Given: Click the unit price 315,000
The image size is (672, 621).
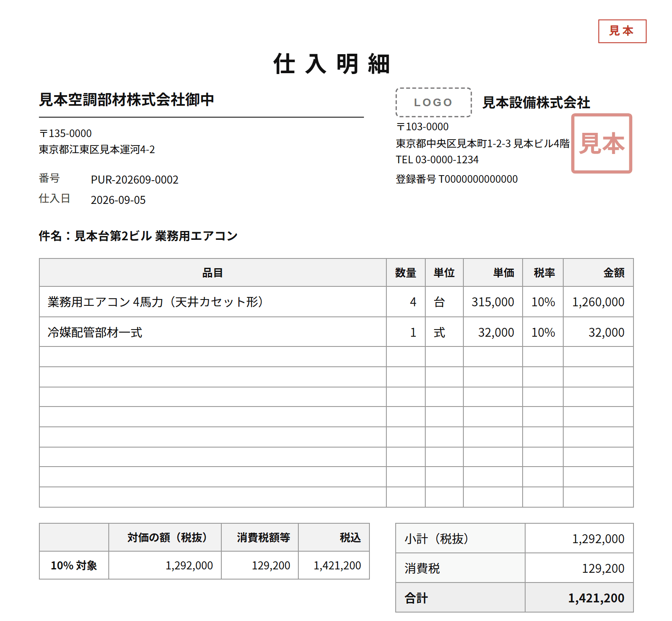Looking at the screenshot, I should (x=493, y=302).
